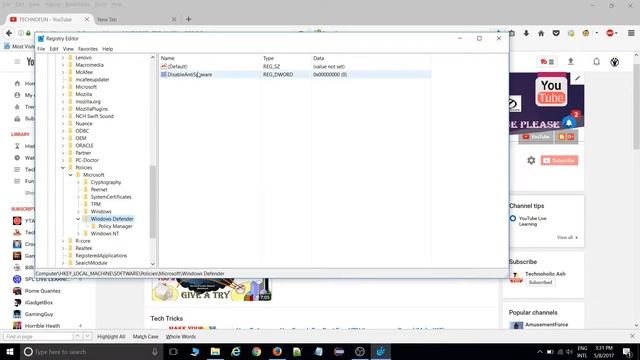Viewport: 640px width, 360px height.
Task: Open the Favorites menu in Registry Editor
Action: click(x=88, y=49)
